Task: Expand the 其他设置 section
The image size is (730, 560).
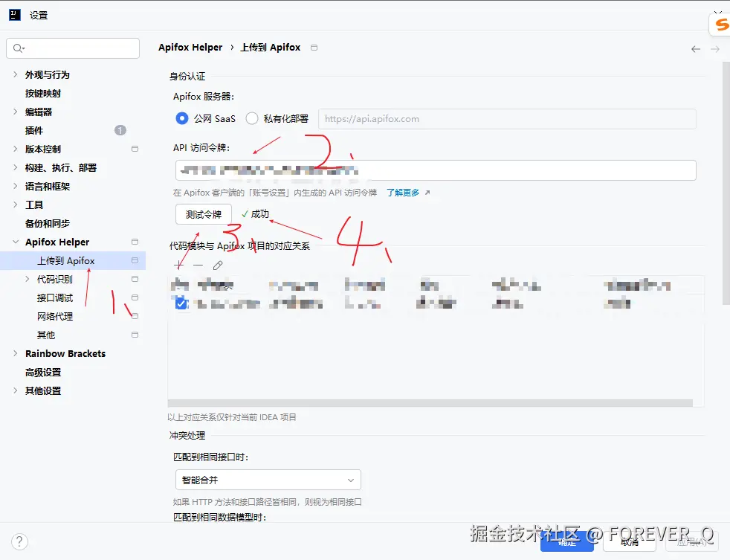Action: click(x=15, y=391)
